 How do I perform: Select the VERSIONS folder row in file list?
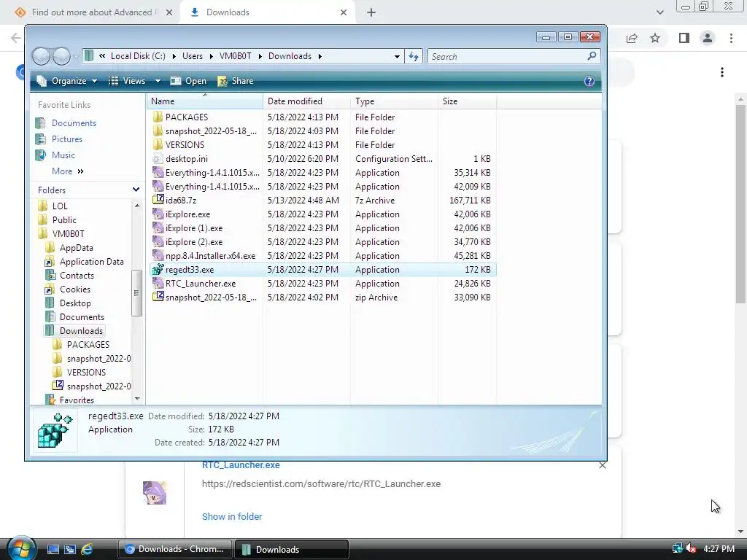tap(323, 145)
